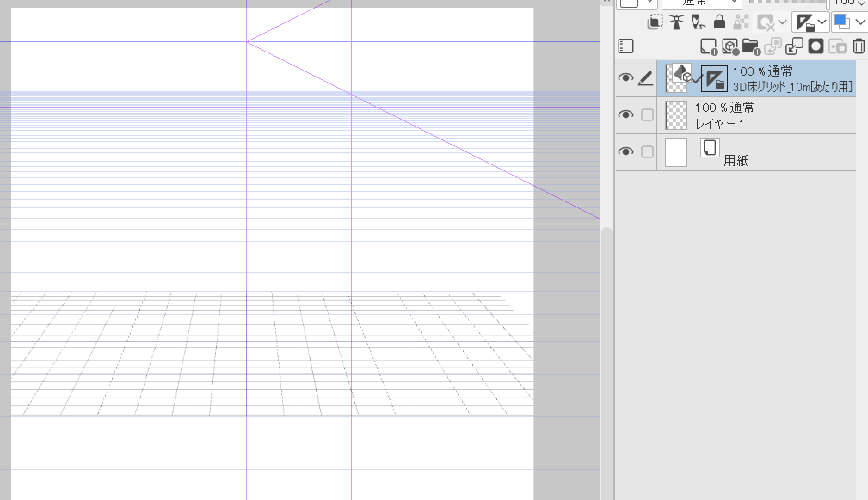
Task: Tick the checkbox beside レイヤー1
Action: pos(647,115)
